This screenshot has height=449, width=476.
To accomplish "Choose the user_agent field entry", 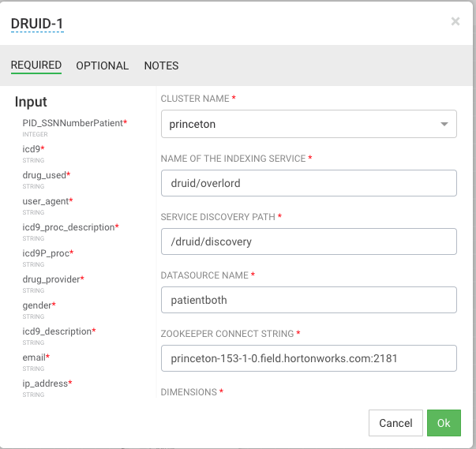I will [x=46, y=201].
